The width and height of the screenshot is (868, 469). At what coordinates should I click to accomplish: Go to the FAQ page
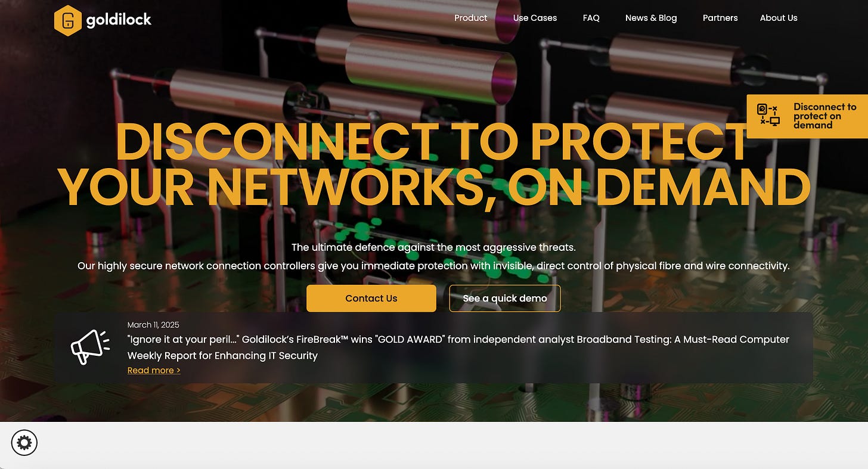pyautogui.click(x=591, y=18)
